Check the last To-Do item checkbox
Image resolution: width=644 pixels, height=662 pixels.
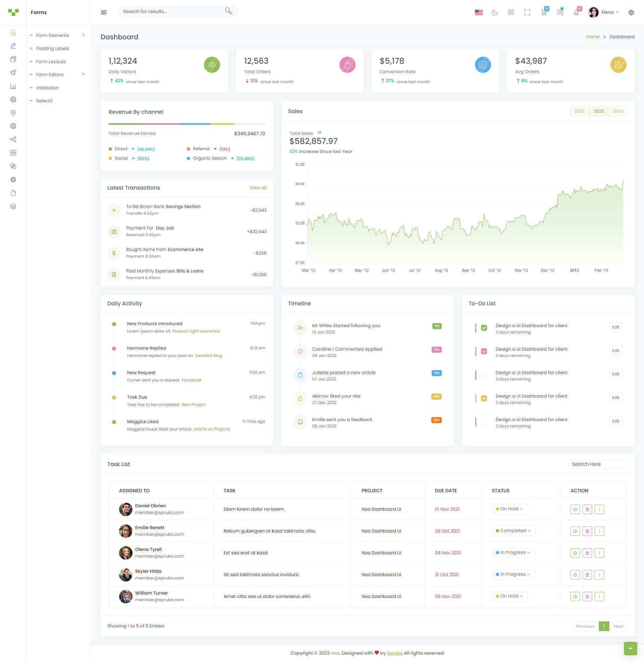[484, 421]
